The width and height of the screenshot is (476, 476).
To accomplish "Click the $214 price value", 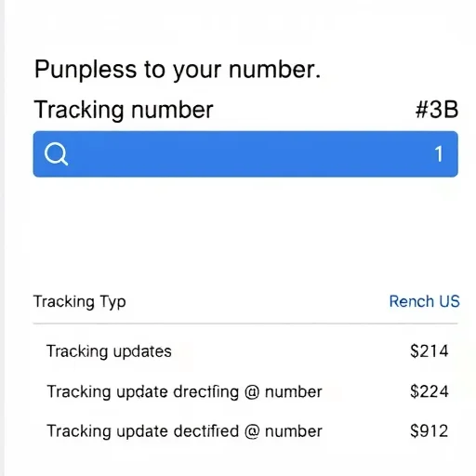I will [430, 351].
